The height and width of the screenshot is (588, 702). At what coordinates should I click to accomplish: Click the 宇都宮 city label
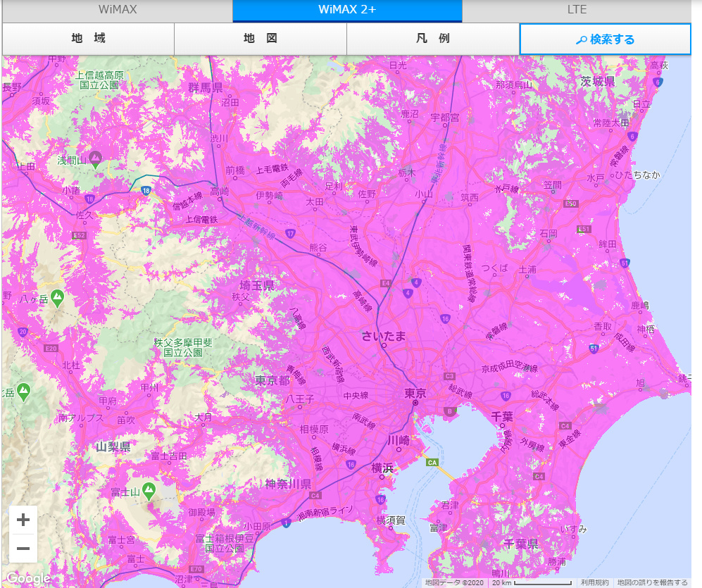tap(444, 118)
